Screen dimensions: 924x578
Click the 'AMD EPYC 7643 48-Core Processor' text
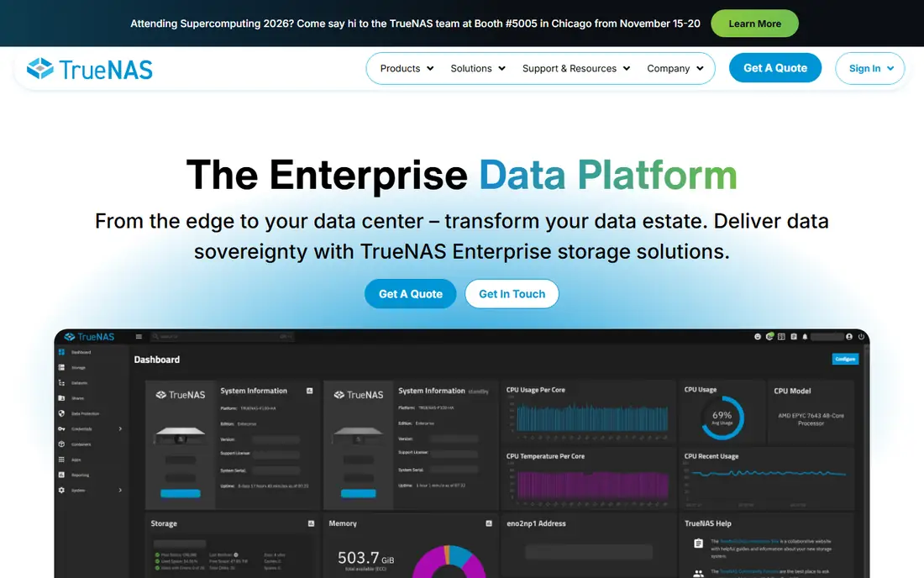tap(811, 419)
